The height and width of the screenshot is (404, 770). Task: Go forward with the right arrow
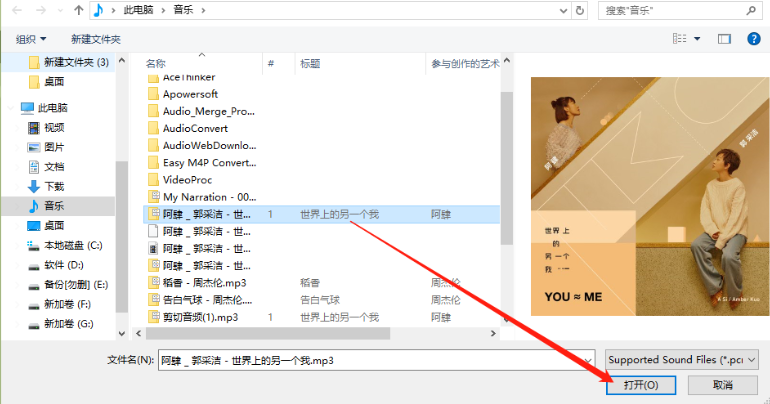(41, 10)
